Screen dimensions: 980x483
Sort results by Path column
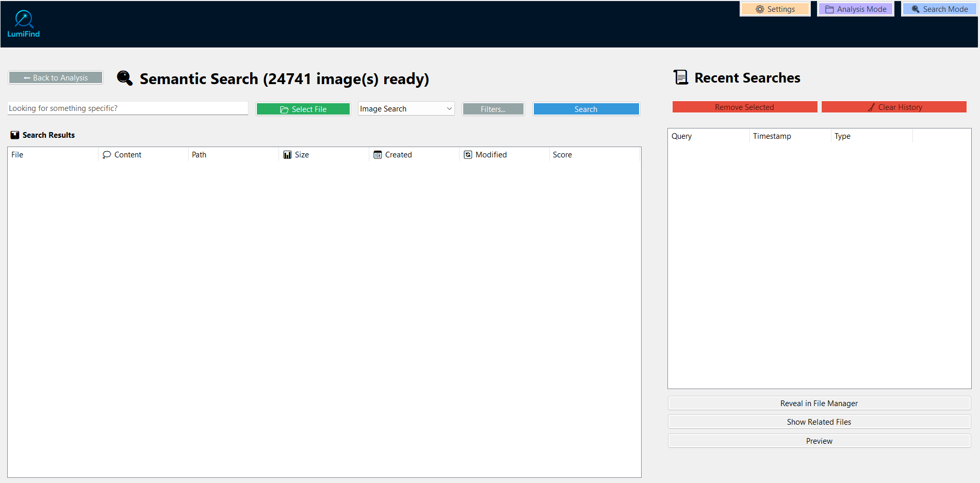click(234, 155)
